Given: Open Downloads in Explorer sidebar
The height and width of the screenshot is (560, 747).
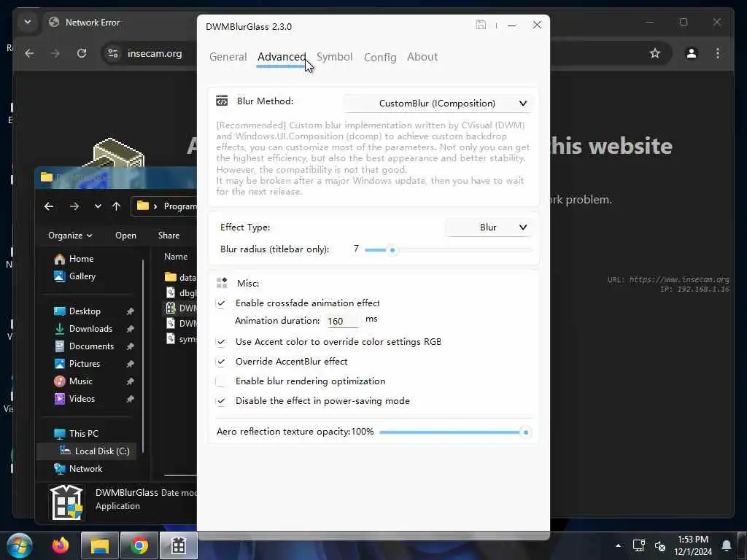Looking at the screenshot, I should click(83, 329).
